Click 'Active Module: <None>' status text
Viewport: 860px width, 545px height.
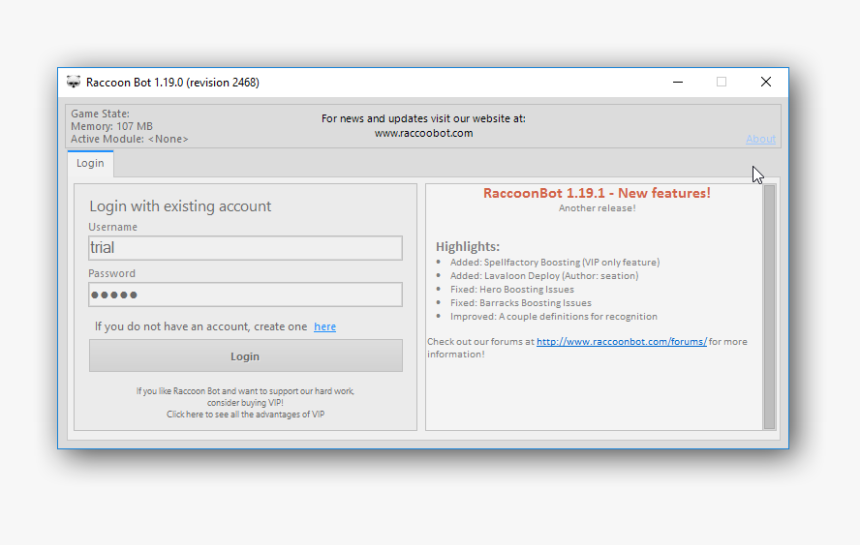tap(129, 139)
